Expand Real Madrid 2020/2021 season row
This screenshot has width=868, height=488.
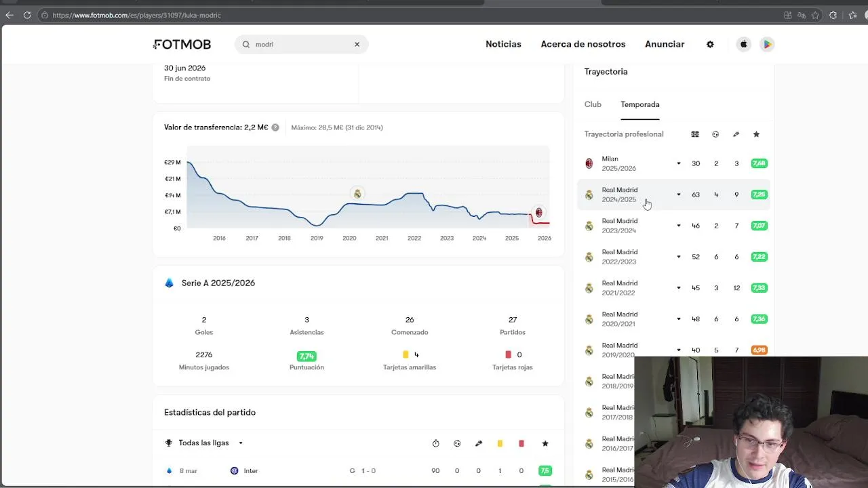pos(678,319)
